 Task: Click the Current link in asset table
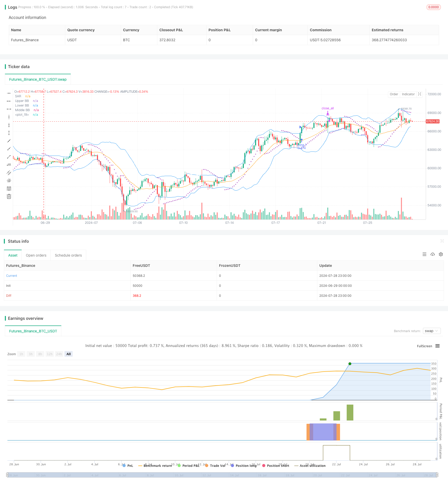point(12,276)
